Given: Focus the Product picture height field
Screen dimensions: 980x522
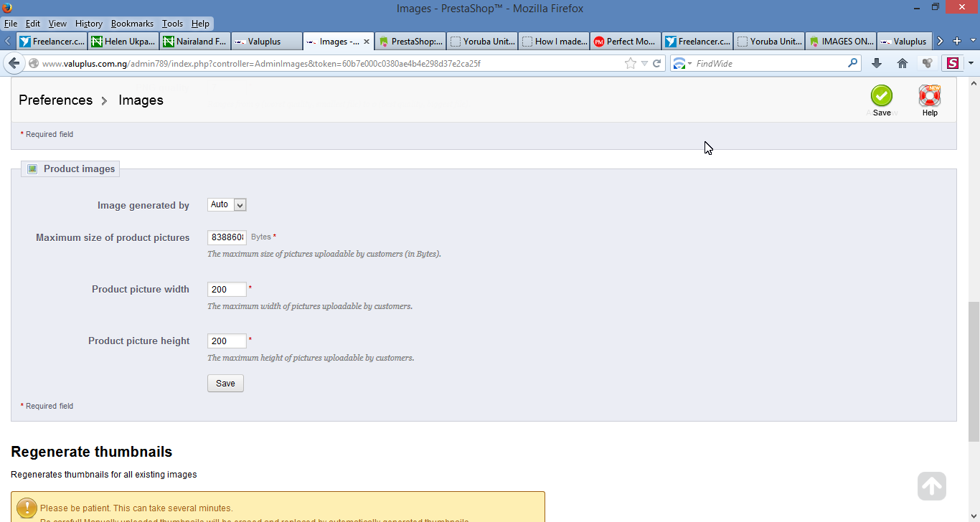Looking at the screenshot, I should pyautogui.click(x=227, y=341).
